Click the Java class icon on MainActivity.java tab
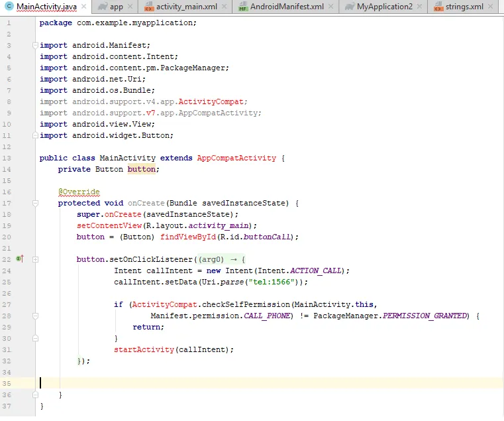This screenshot has width=504, height=421. [9, 6]
